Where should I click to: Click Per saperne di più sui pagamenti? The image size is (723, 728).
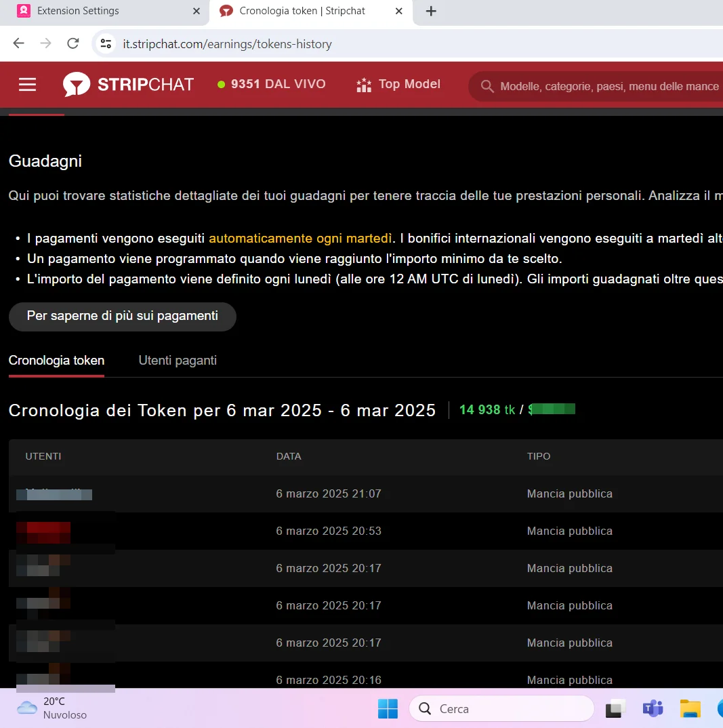pos(122,317)
